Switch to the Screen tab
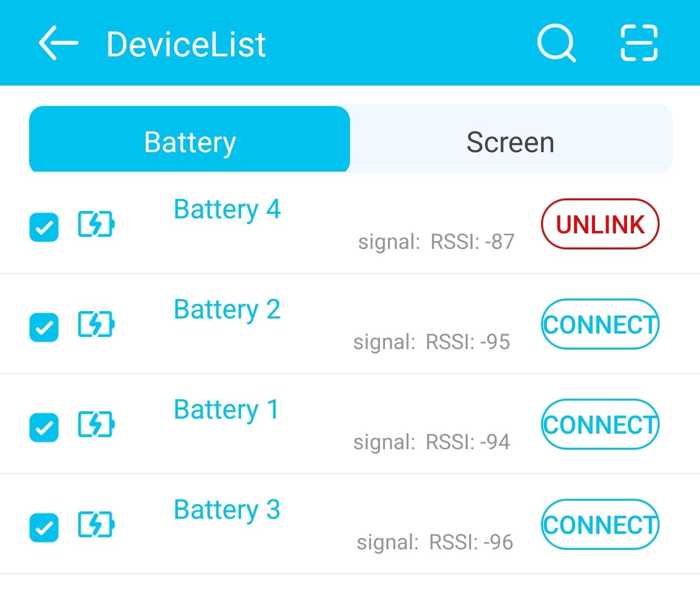The width and height of the screenshot is (700, 598). [x=510, y=142]
